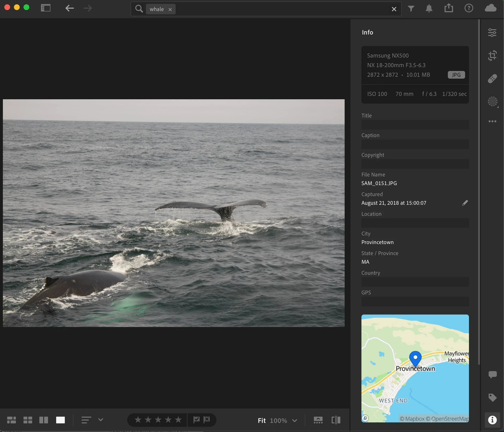This screenshot has width=504, height=432.
Task: Click Fit zoom button
Action: point(262,420)
